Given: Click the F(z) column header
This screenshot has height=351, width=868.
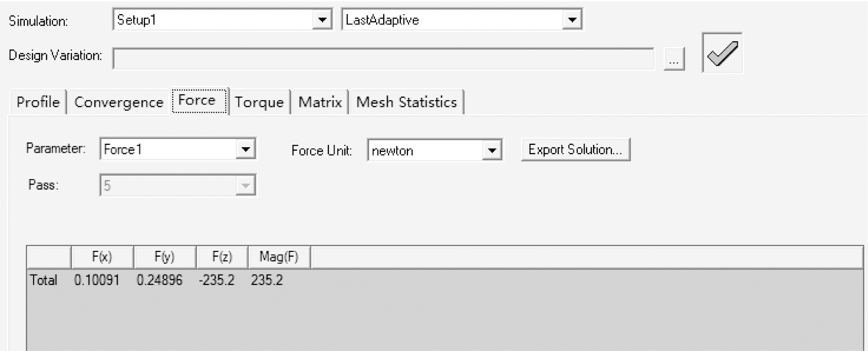Looking at the screenshot, I should [222, 257].
